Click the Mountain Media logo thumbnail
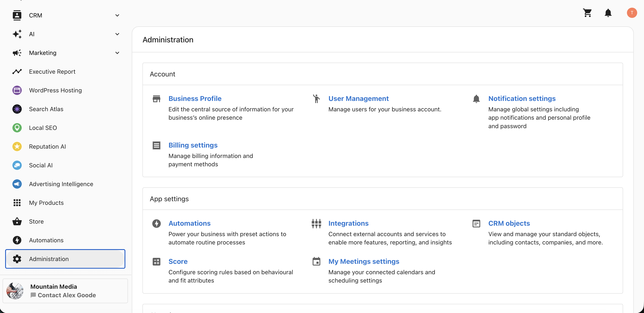This screenshot has width=644, height=313. click(15, 291)
